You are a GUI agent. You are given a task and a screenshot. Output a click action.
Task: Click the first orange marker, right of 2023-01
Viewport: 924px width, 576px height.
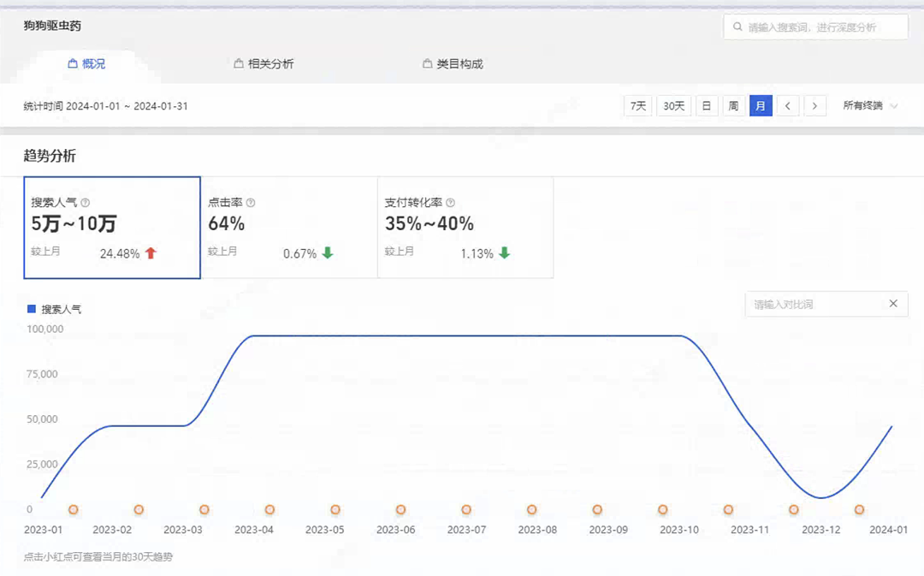(73, 509)
